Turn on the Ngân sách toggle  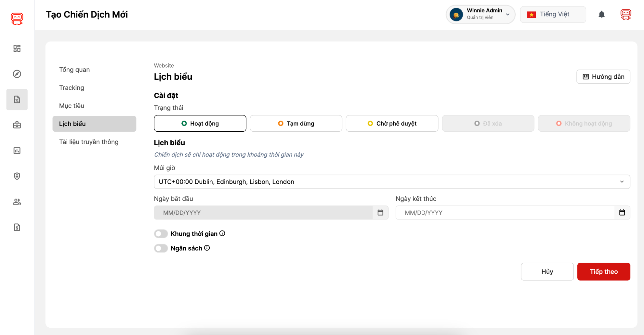[x=161, y=248]
